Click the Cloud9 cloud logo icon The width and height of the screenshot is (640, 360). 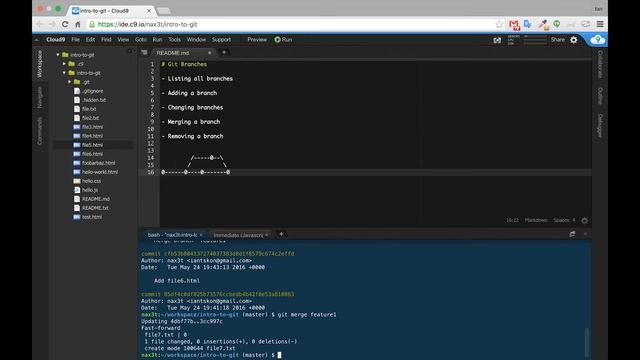(x=598, y=40)
